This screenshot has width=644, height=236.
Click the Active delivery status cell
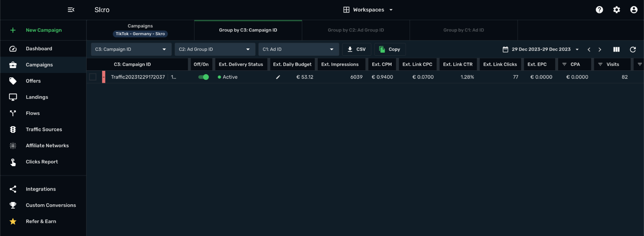pos(228,77)
